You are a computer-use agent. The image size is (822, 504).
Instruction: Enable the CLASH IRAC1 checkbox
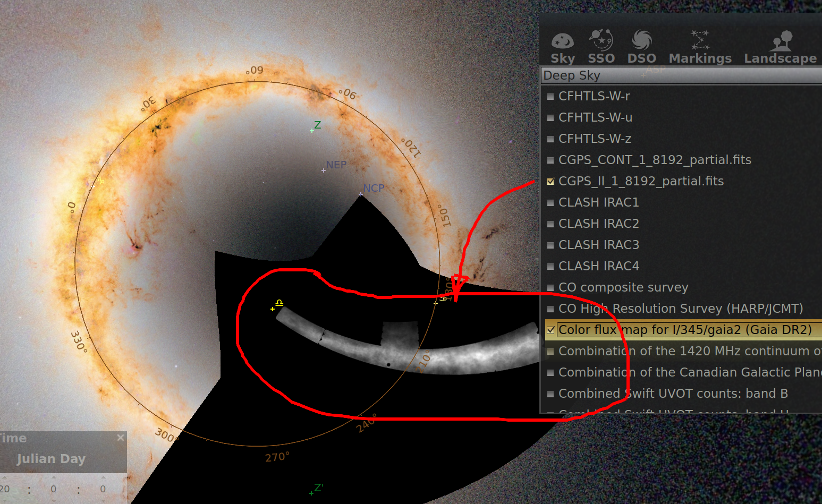[550, 203]
